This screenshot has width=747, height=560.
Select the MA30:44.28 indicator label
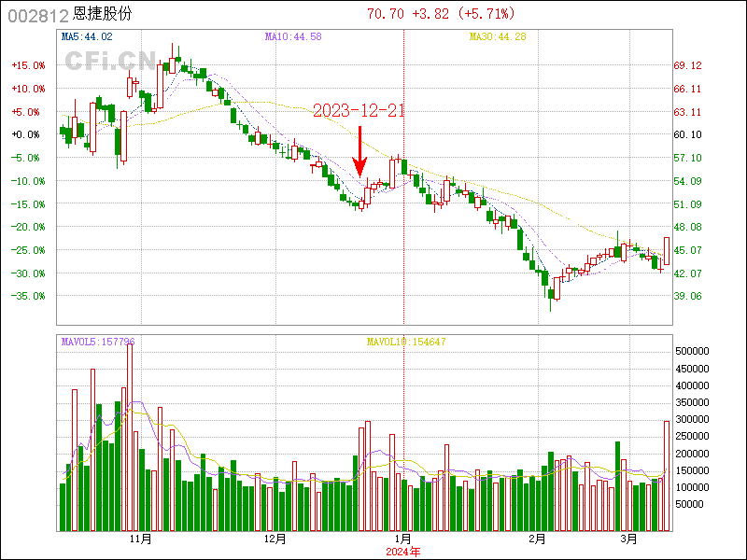499,36
